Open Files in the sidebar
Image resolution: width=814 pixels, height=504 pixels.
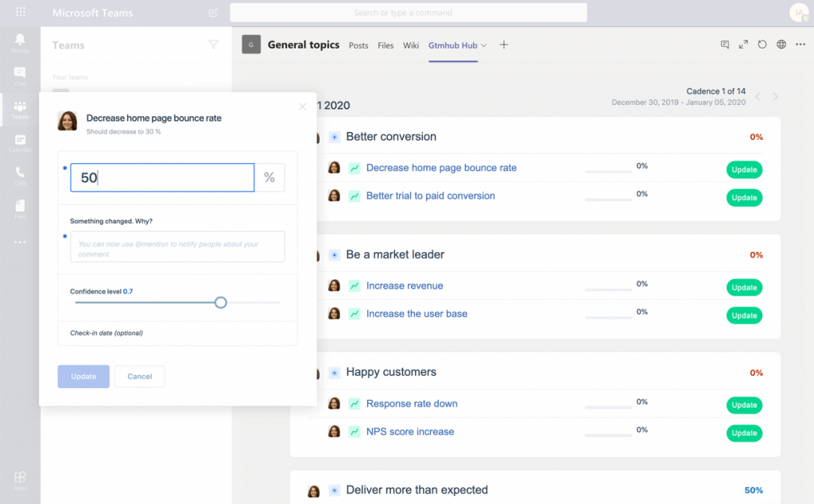tap(20, 209)
